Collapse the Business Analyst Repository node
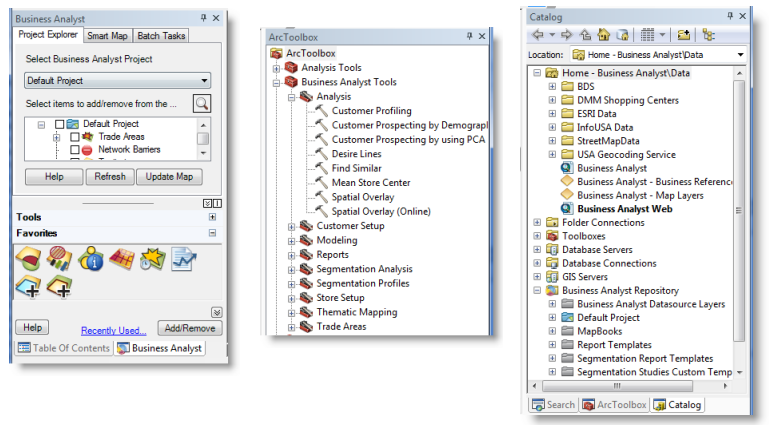 pyautogui.click(x=537, y=291)
